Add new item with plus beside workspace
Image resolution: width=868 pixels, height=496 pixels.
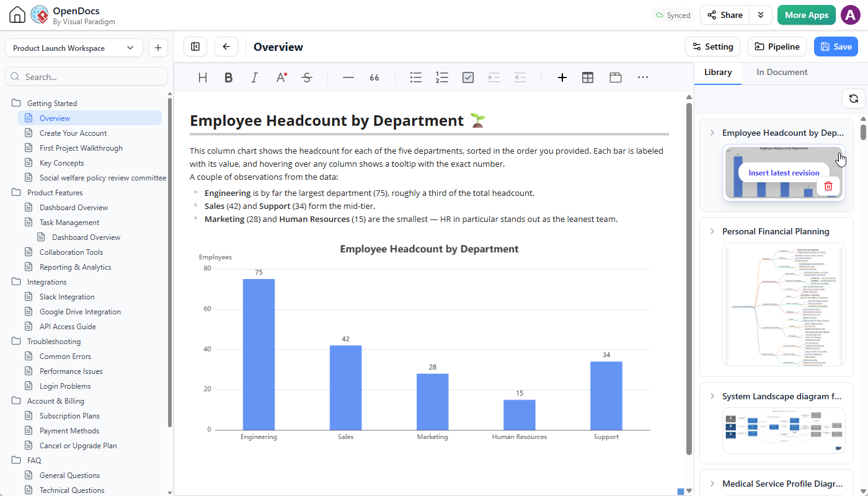point(157,48)
